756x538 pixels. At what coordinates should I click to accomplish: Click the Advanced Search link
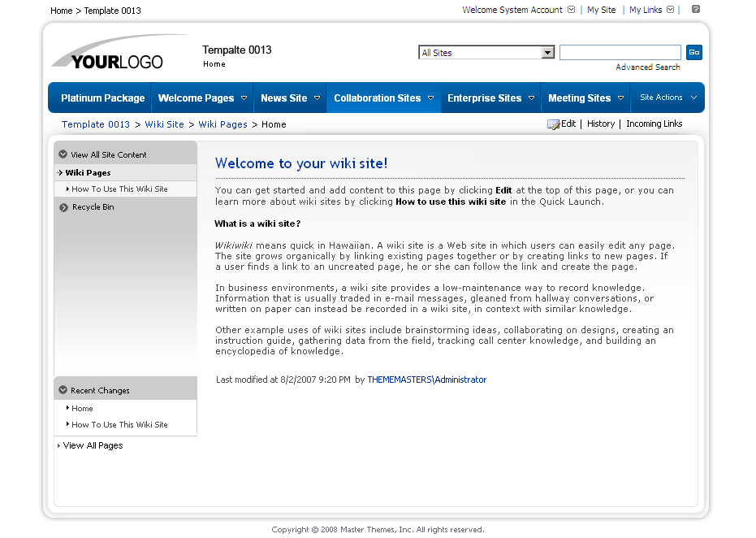[647, 67]
